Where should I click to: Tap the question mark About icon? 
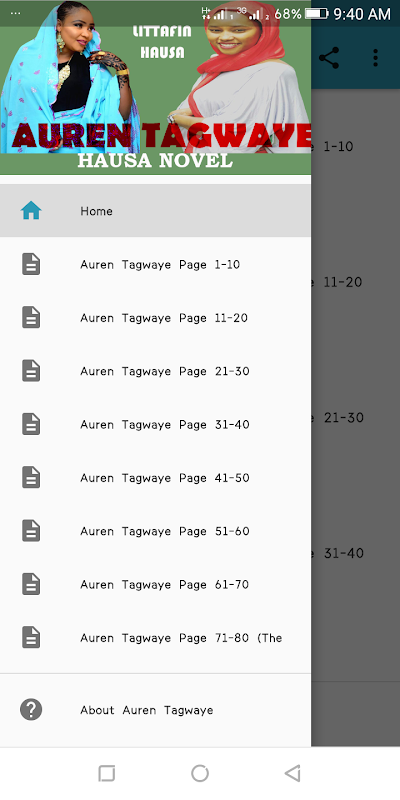click(31, 710)
